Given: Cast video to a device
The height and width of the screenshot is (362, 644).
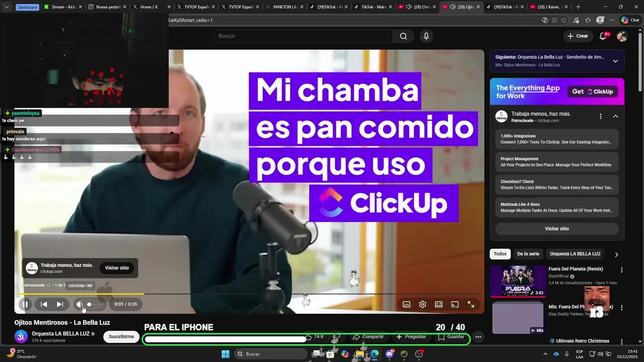Looking at the screenshot, I should coord(455,304).
